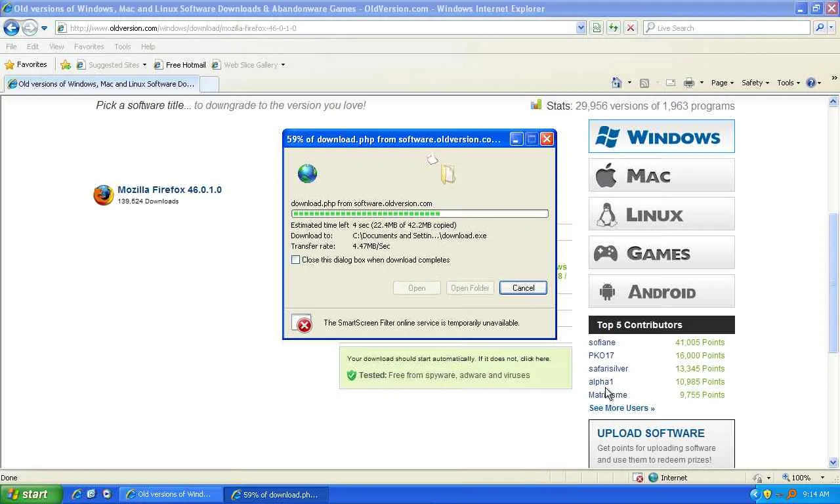Cancel the download in progress
The image size is (840, 504).
pyautogui.click(x=523, y=288)
